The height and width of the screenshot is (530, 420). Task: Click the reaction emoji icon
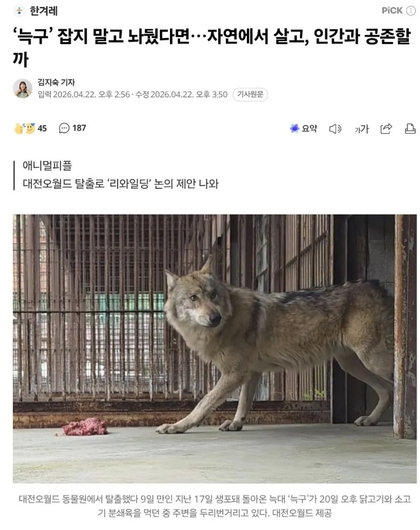pyautogui.click(x=25, y=128)
